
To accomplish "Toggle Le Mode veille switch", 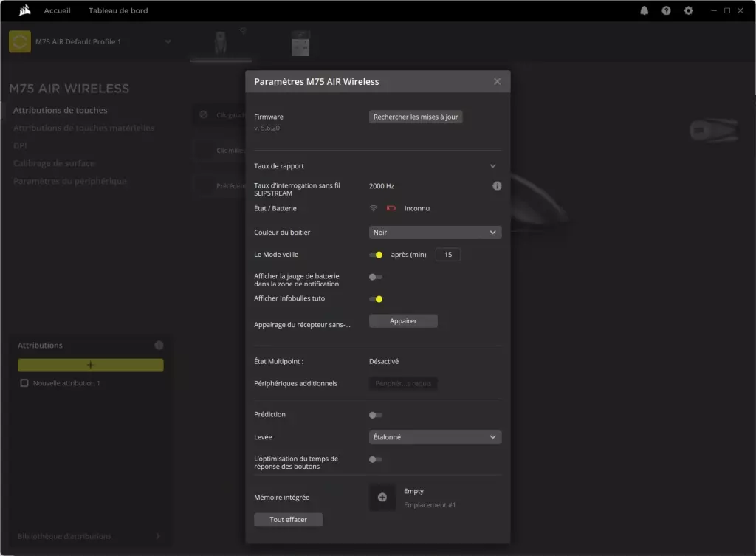I will click(376, 255).
